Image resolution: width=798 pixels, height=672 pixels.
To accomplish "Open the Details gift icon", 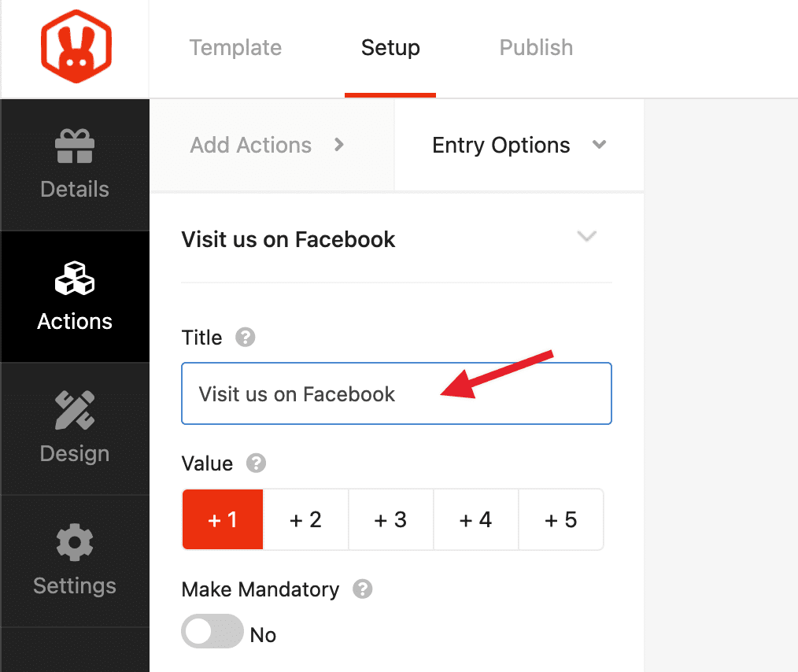I will point(75,146).
